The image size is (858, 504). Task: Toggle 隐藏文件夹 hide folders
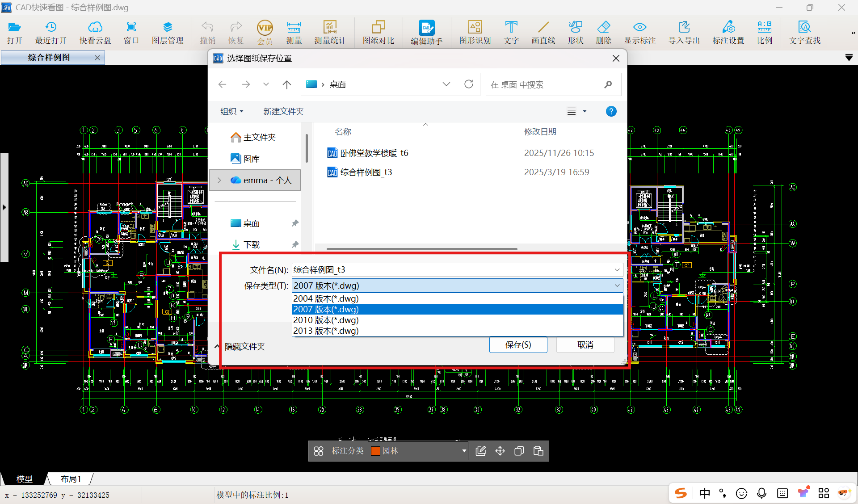[x=244, y=347]
